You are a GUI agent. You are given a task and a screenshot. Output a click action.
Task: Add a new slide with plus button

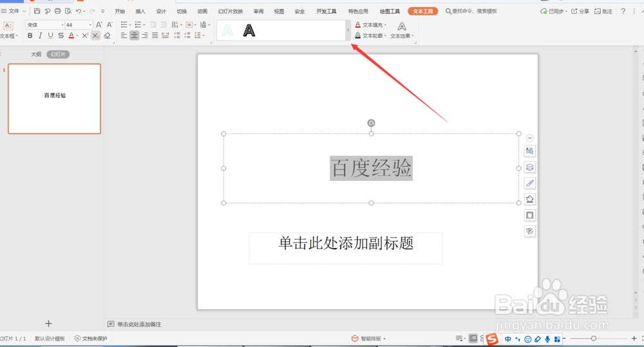(x=48, y=324)
